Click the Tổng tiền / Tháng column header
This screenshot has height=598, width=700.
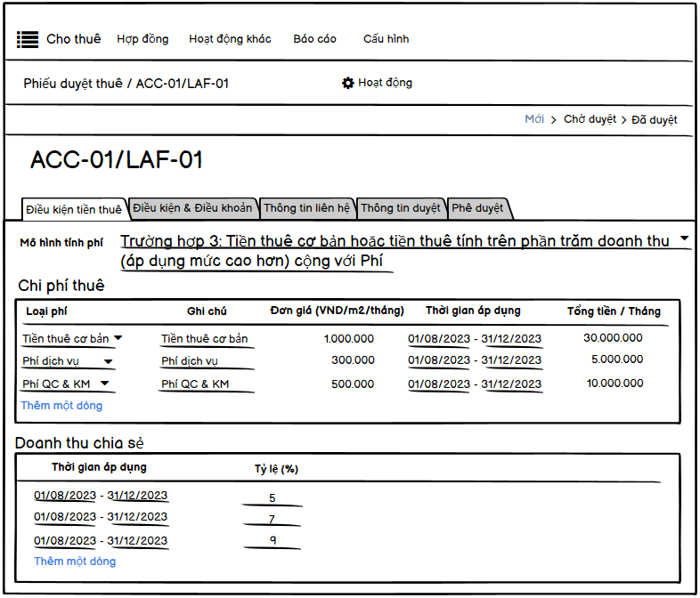pyautogui.click(x=614, y=311)
